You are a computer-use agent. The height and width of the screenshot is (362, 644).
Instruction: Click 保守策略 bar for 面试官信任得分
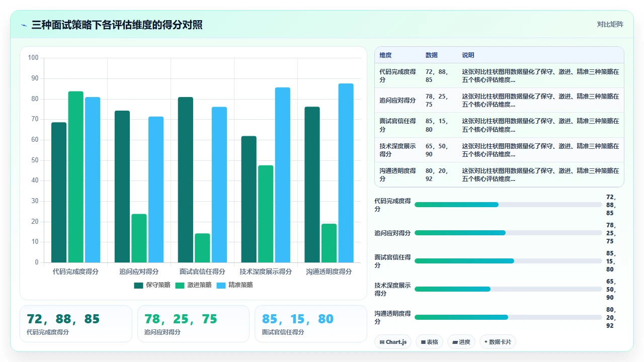[x=186, y=180]
